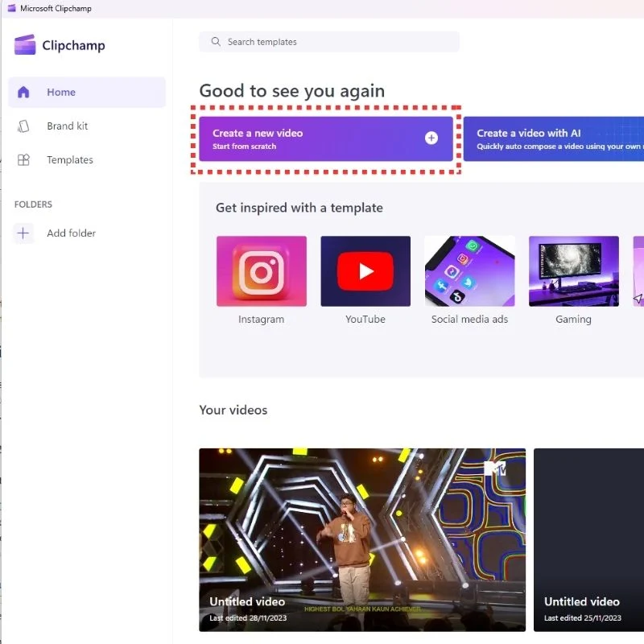Click the Templates grid icon
This screenshot has height=644, width=644.
click(x=23, y=159)
